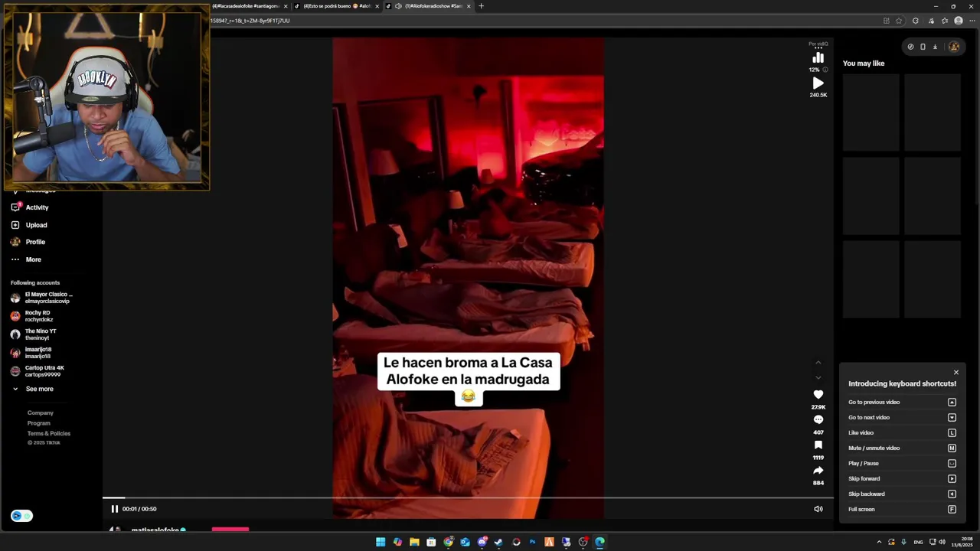
Task: Open a new browser tab
Action: point(481,6)
